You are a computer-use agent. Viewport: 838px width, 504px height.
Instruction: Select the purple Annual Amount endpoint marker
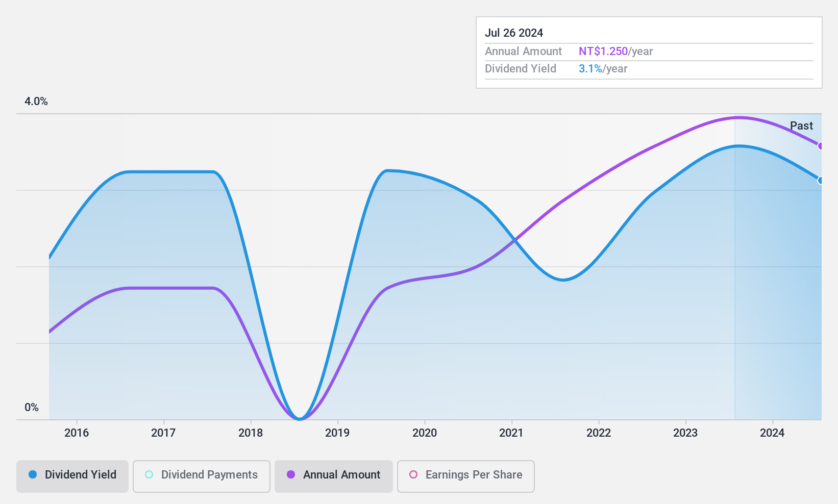(x=821, y=146)
